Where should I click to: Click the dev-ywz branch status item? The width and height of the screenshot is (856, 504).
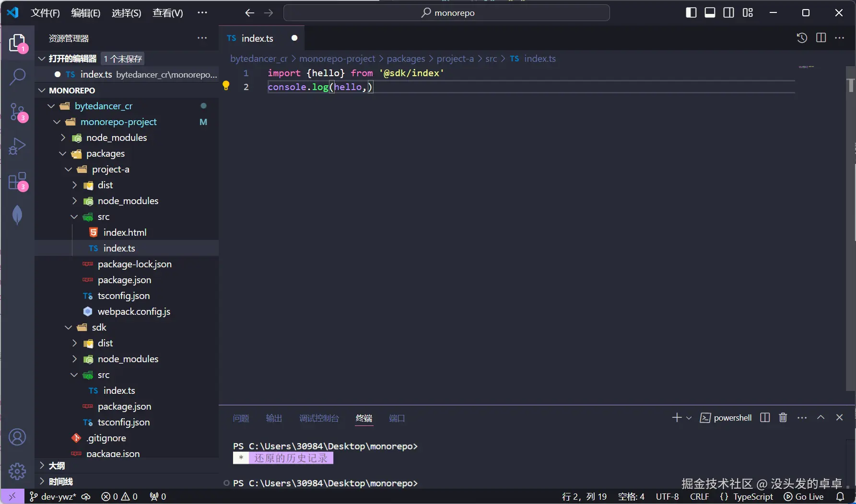tap(53, 497)
